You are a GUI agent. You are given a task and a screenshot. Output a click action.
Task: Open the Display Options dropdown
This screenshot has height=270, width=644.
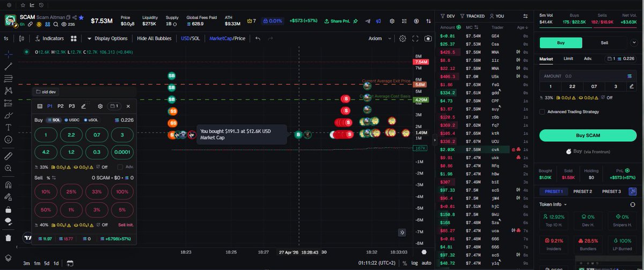(107, 39)
